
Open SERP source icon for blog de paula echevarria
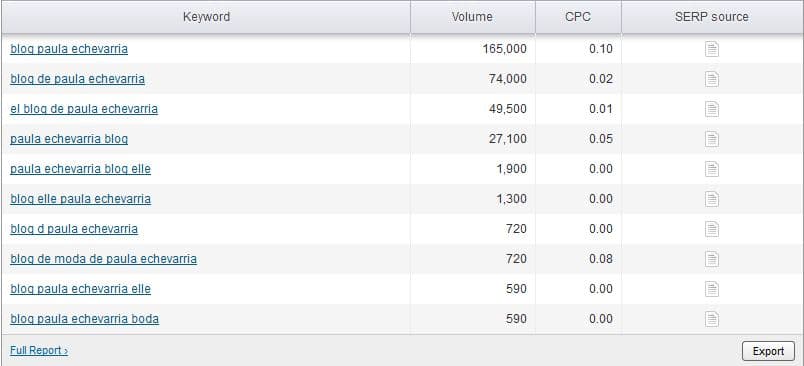click(x=712, y=79)
